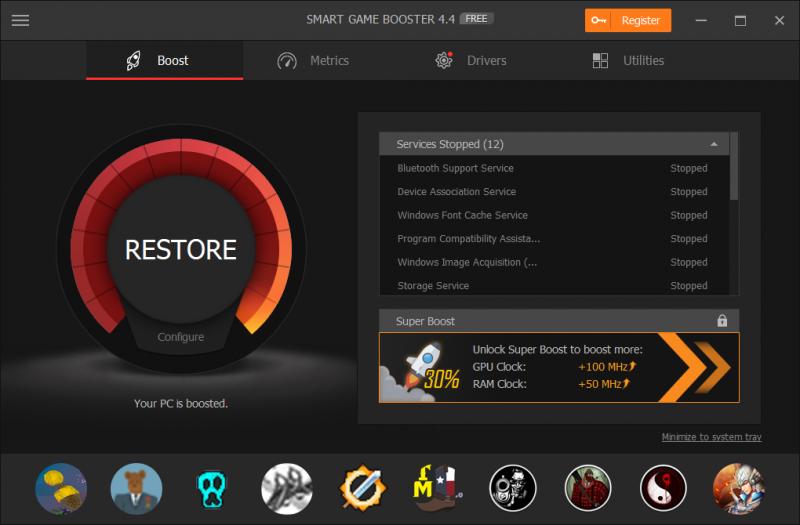This screenshot has height=525, width=800.
Task: Select the Device Association Service row
Action: pos(555,191)
